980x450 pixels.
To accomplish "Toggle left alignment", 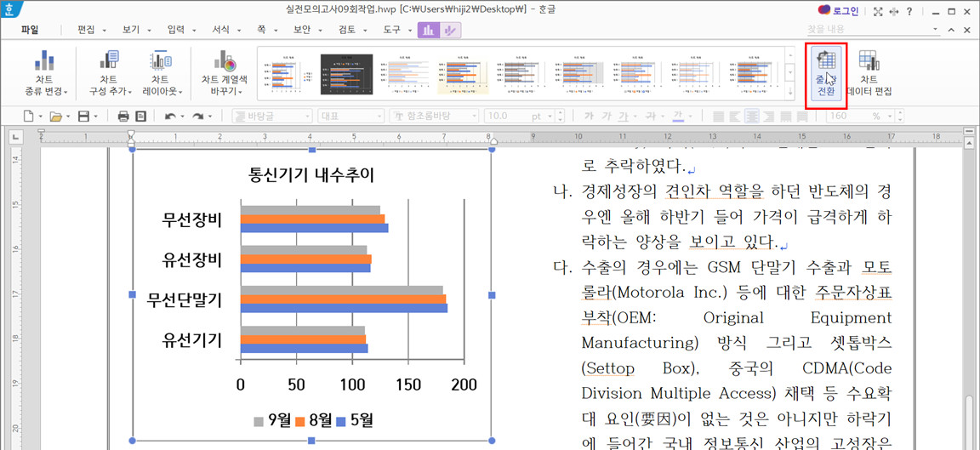I will (735, 117).
